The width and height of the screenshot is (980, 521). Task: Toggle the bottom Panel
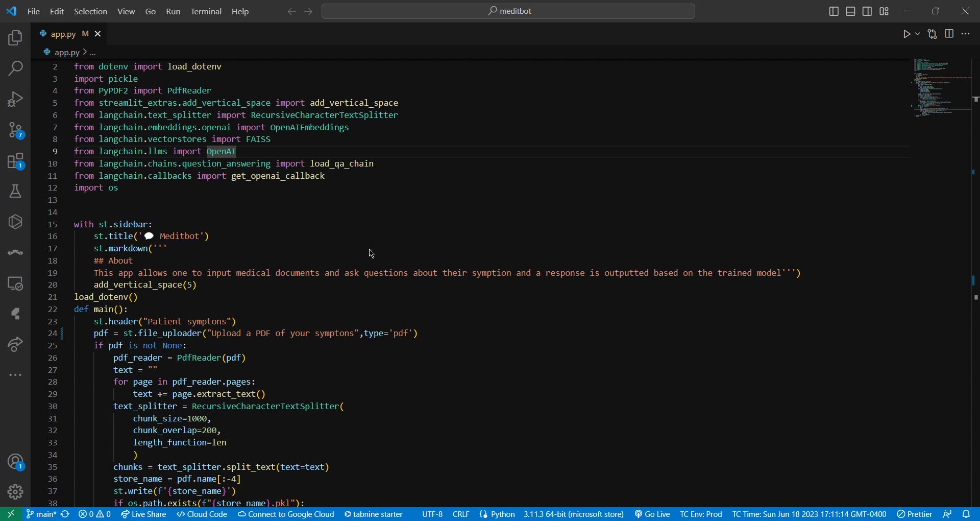pyautogui.click(x=851, y=11)
